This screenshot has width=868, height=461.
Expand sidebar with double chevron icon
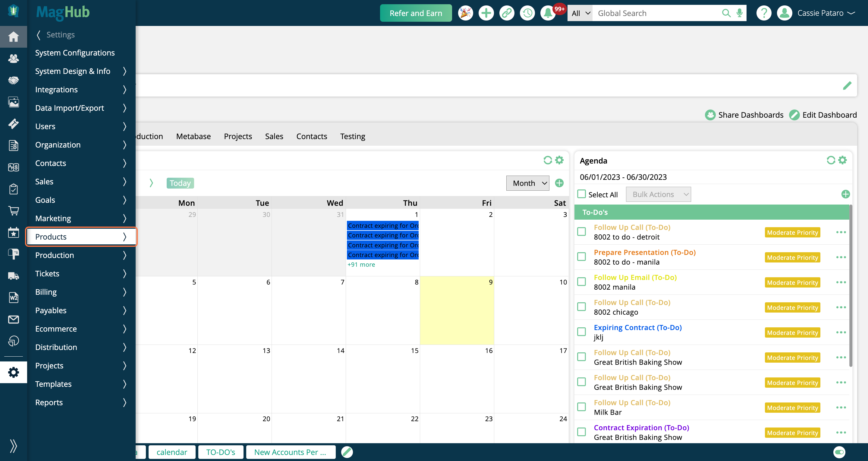click(x=14, y=446)
